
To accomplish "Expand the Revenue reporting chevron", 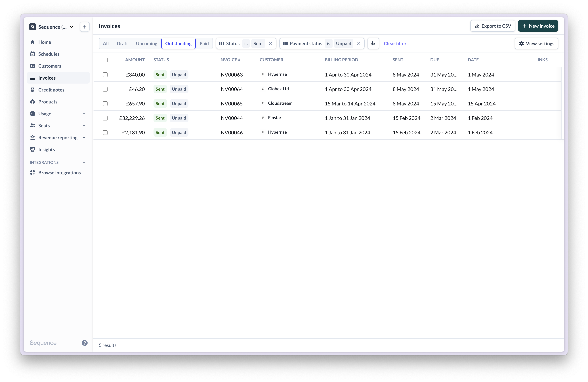I will click(x=84, y=137).
